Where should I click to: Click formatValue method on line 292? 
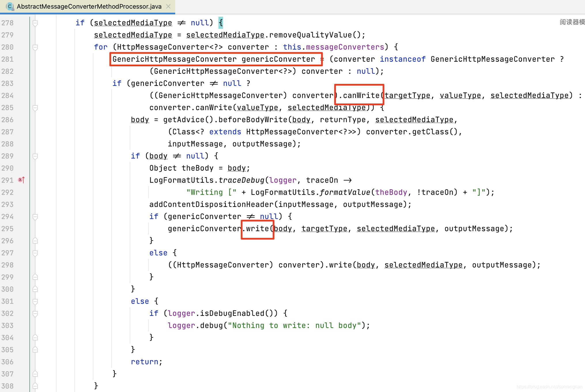click(x=345, y=192)
